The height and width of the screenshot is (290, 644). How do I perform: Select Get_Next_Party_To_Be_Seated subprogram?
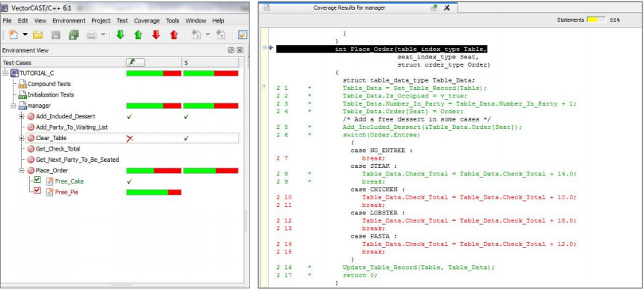[77, 160]
